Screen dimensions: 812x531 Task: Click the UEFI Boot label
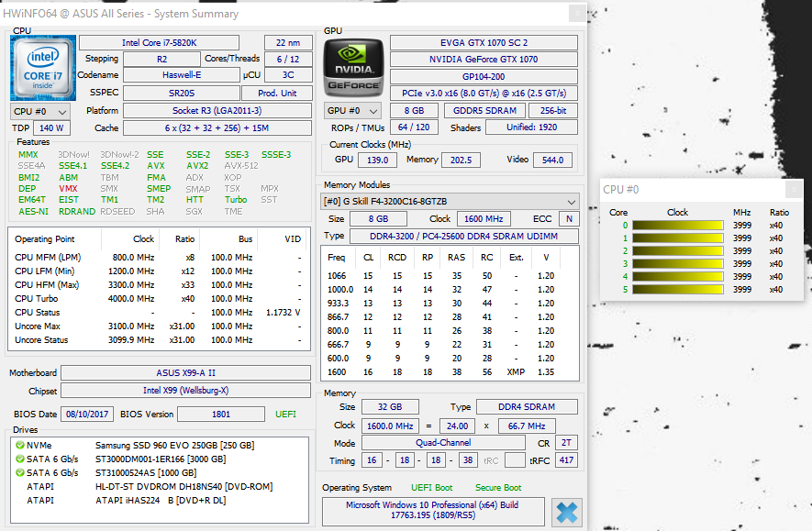431,488
